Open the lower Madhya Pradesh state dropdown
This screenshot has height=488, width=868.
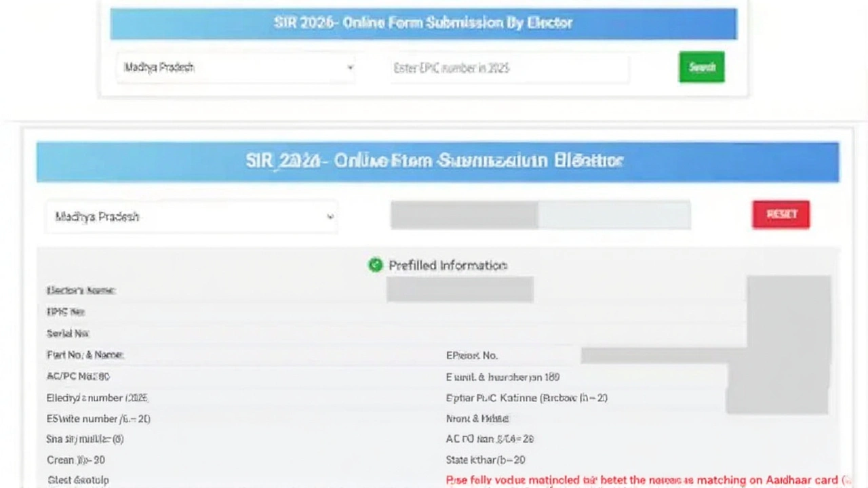tap(191, 217)
